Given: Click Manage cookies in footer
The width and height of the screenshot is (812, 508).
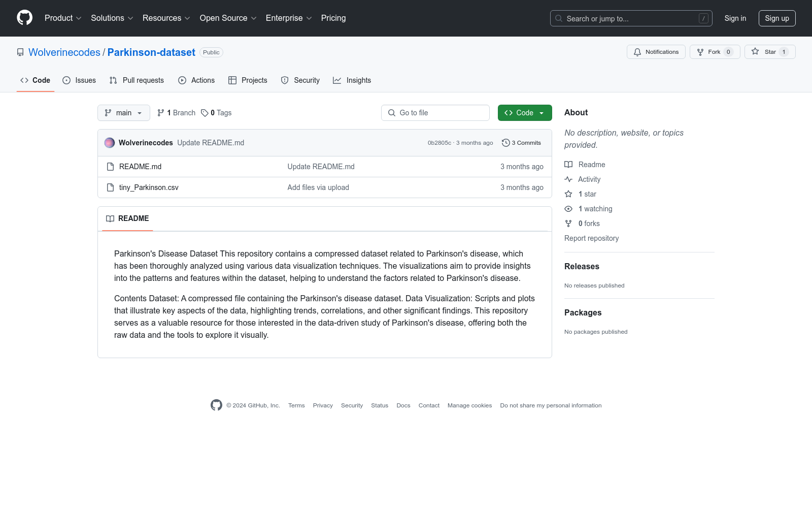Looking at the screenshot, I should pos(469,405).
